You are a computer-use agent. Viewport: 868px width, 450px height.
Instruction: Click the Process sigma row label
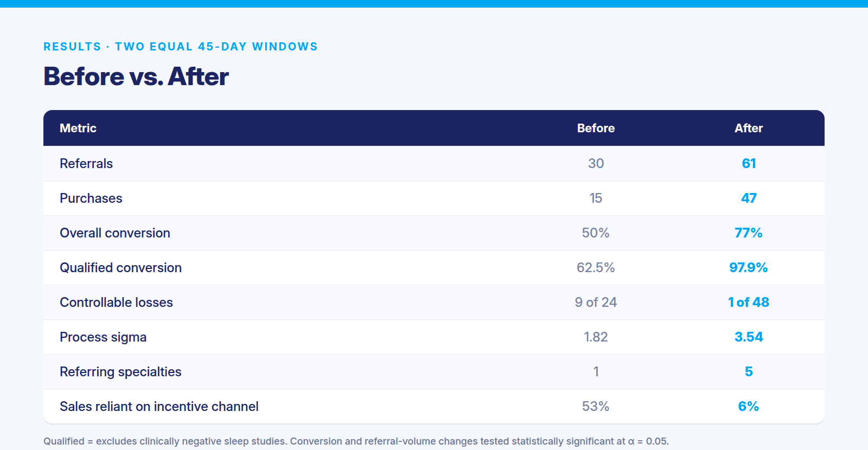103,337
